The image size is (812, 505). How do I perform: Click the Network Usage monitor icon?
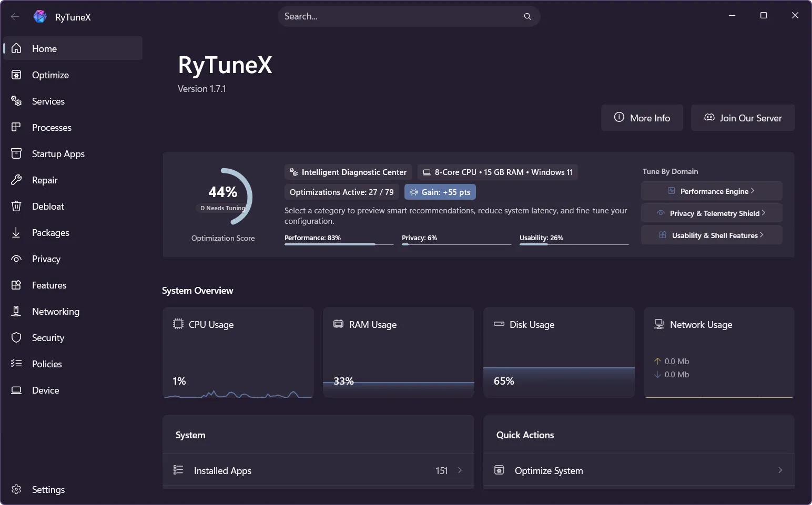[x=659, y=324]
